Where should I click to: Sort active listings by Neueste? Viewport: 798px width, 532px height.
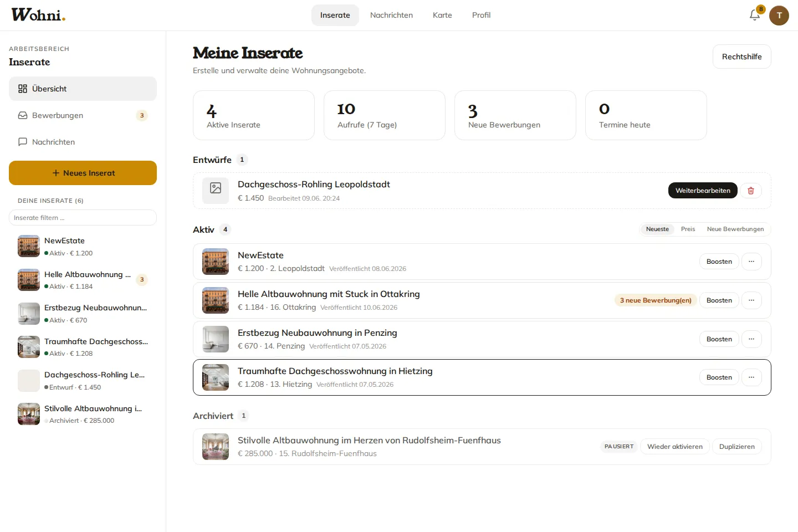tap(657, 229)
